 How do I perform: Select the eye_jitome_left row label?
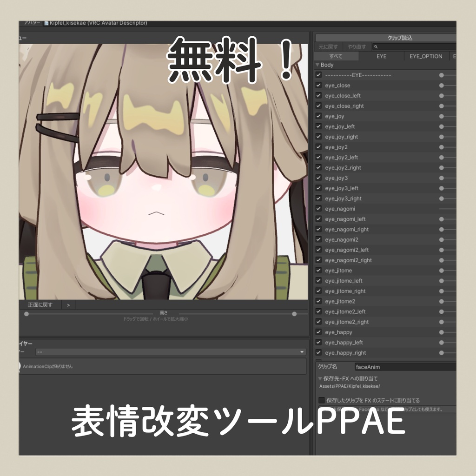(x=344, y=281)
